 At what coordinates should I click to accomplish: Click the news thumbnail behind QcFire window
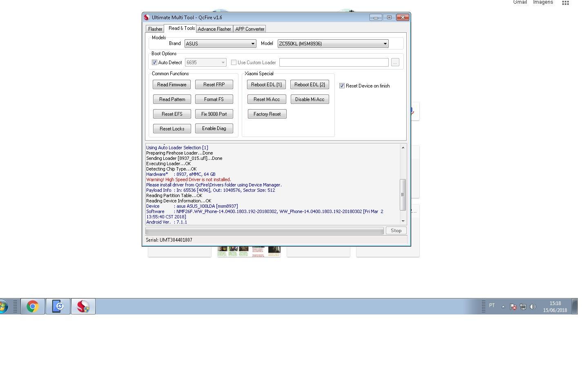click(249, 251)
